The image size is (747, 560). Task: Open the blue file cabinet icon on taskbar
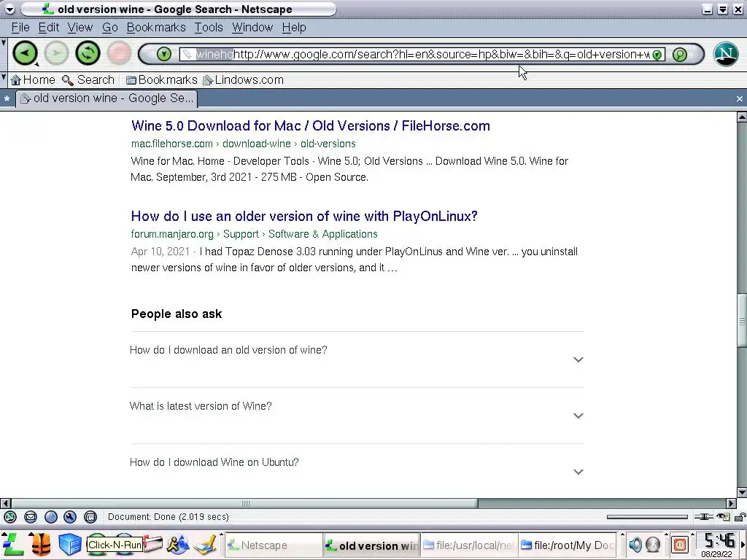71,545
